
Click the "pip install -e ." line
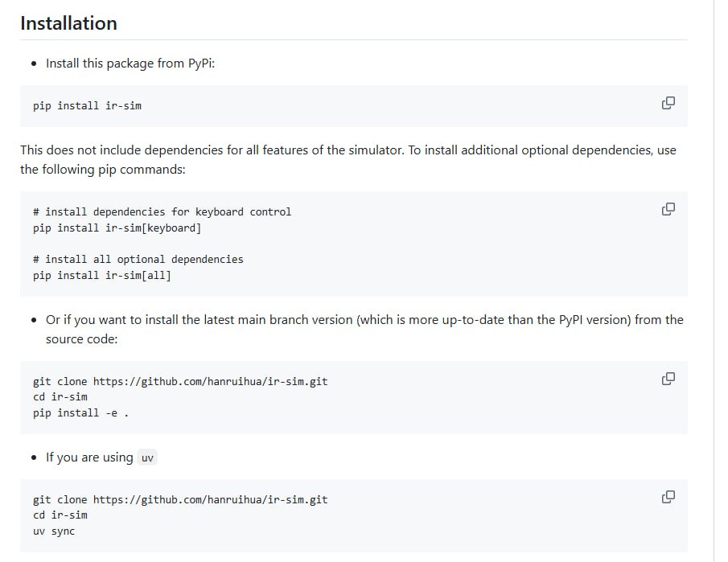click(80, 413)
